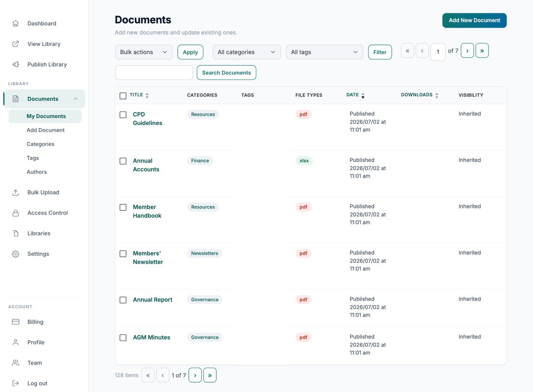Click the Team people icon
The width and height of the screenshot is (533, 392).
point(16,363)
